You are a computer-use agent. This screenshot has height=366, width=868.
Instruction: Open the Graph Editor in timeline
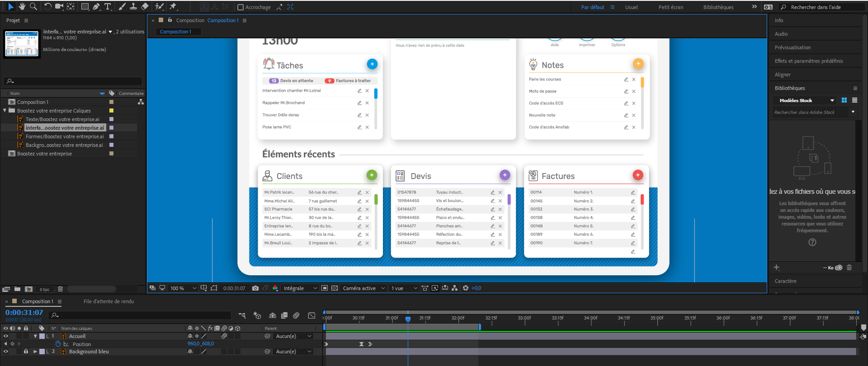(311, 315)
